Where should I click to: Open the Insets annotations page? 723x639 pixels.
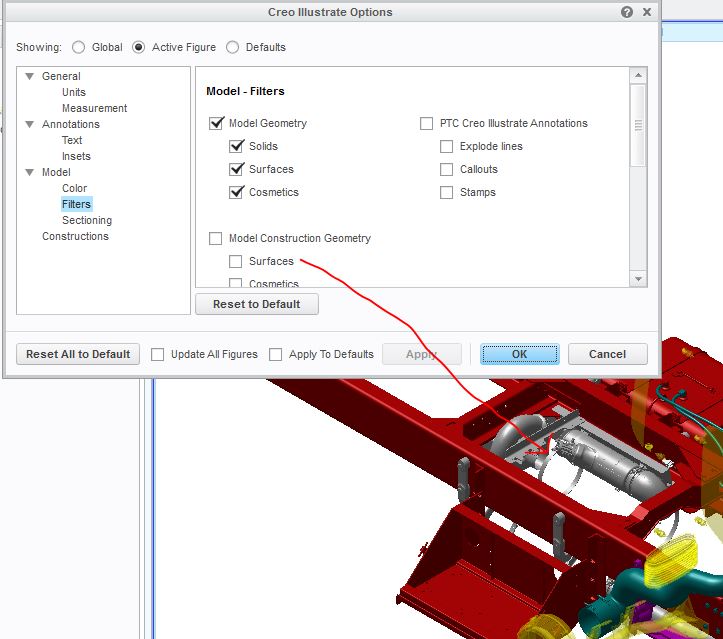pyautogui.click(x=76, y=156)
